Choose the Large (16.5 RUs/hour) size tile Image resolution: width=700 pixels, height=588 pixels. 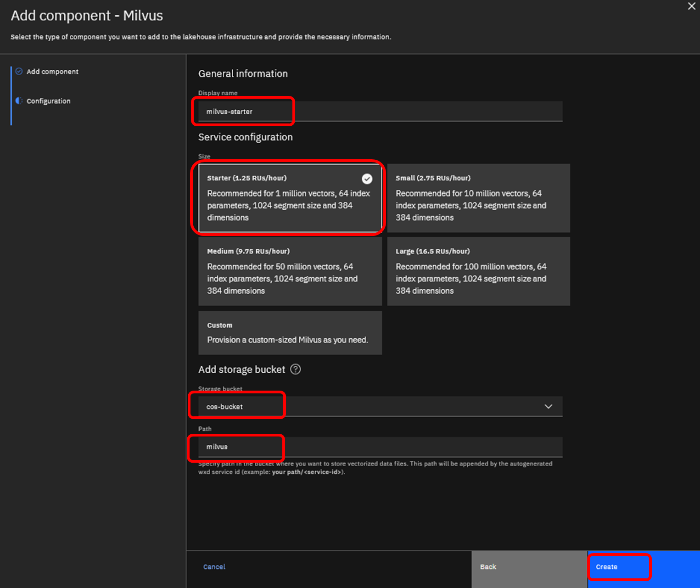tap(478, 271)
